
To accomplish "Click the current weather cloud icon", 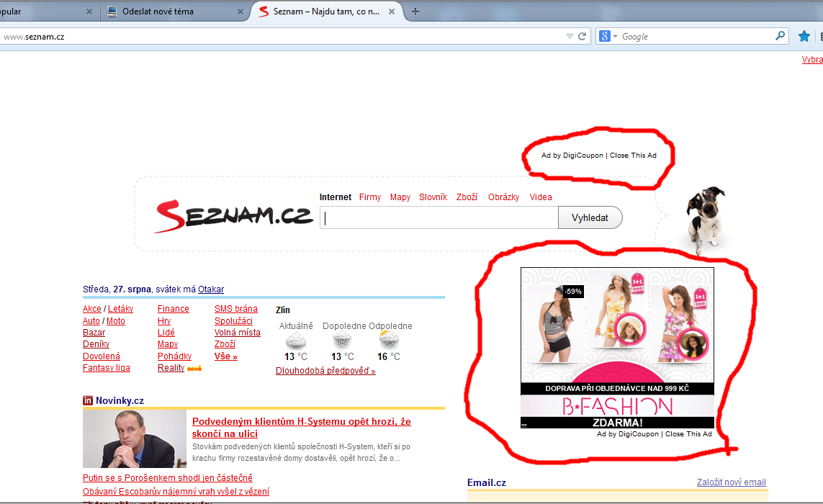I will pyautogui.click(x=295, y=341).
